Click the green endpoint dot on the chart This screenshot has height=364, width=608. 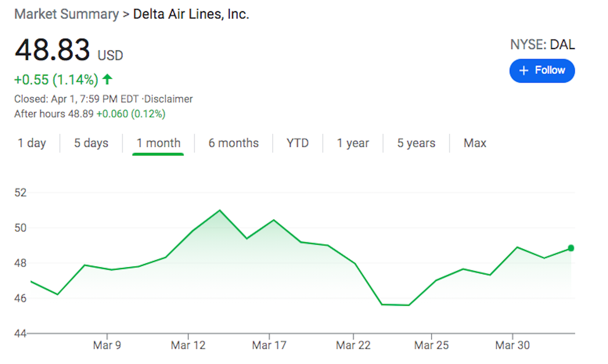click(x=571, y=248)
